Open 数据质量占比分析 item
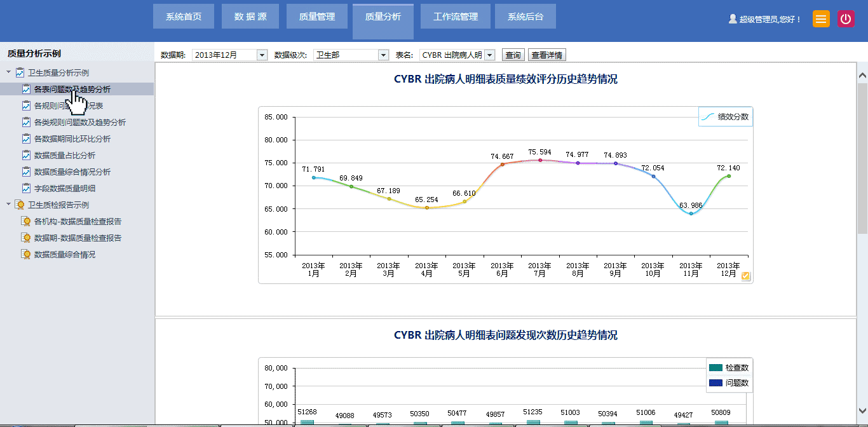Screen dimensions: 868x427 65,155
